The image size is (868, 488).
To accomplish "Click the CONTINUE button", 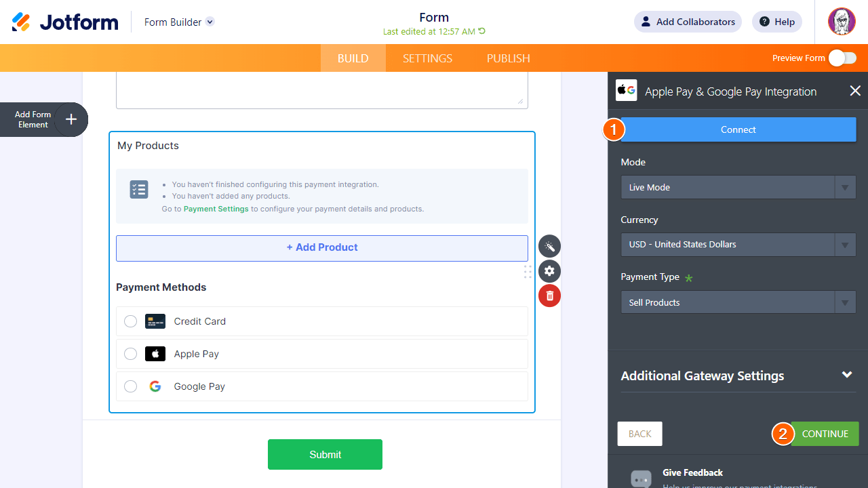I will point(825,434).
